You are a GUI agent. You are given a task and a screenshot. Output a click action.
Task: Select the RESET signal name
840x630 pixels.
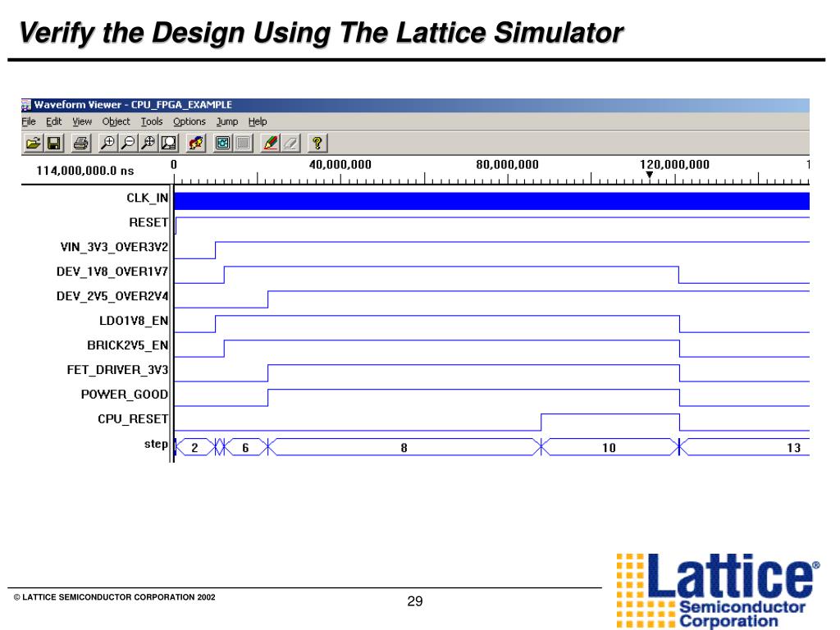point(148,222)
